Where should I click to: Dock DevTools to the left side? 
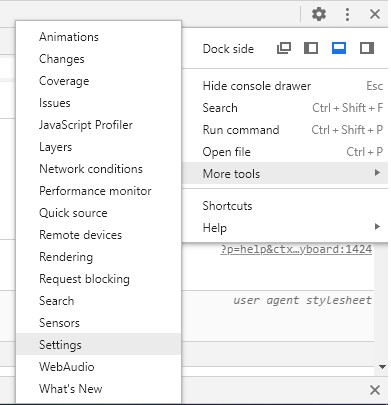click(311, 48)
